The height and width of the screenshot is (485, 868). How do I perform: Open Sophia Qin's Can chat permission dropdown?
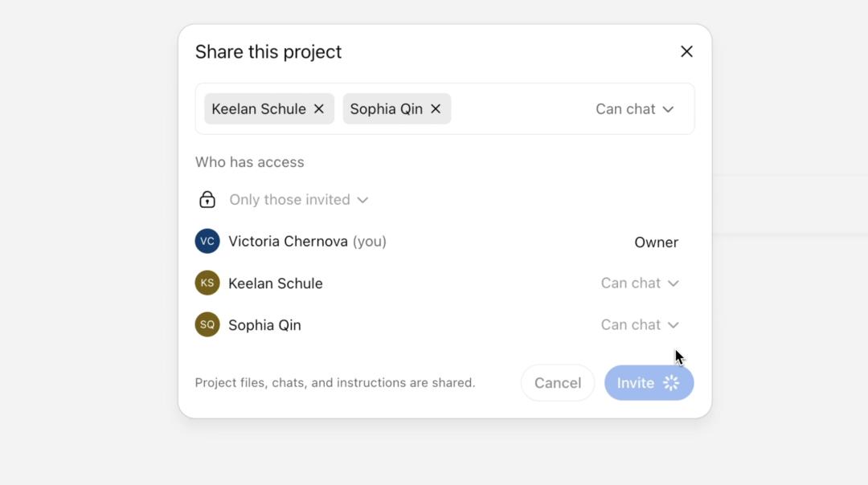(640, 324)
